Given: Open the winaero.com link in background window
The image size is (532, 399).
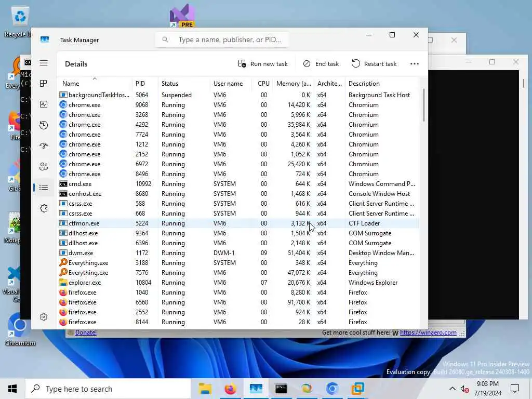Looking at the screenshot, I should tap(428, 332).
